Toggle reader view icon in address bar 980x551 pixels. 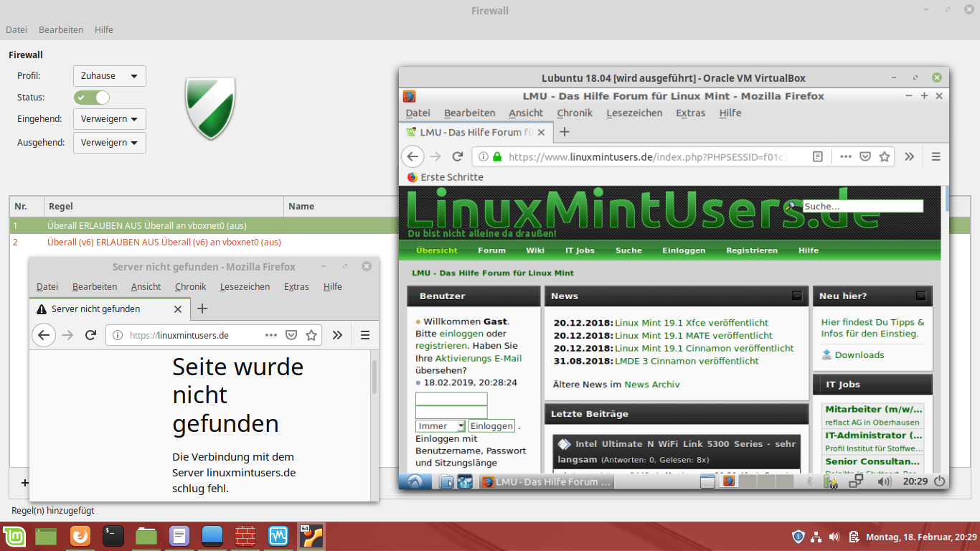pos(817,156)
